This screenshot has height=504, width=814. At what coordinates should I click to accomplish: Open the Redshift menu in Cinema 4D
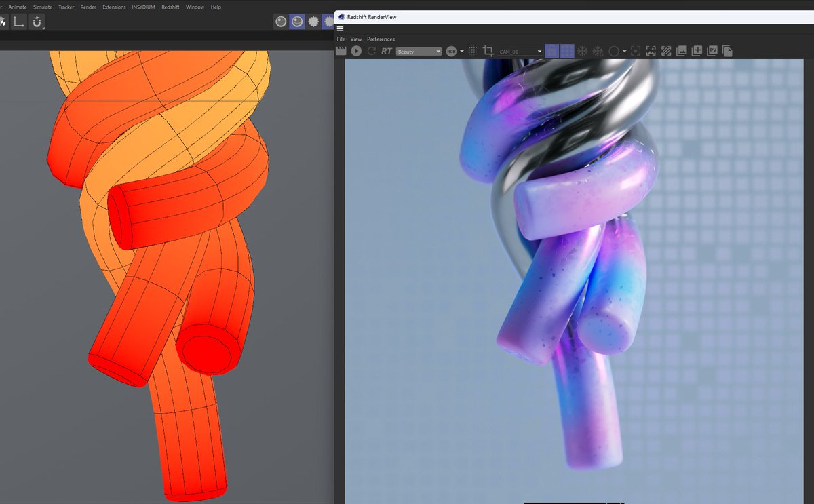point(170,7)
